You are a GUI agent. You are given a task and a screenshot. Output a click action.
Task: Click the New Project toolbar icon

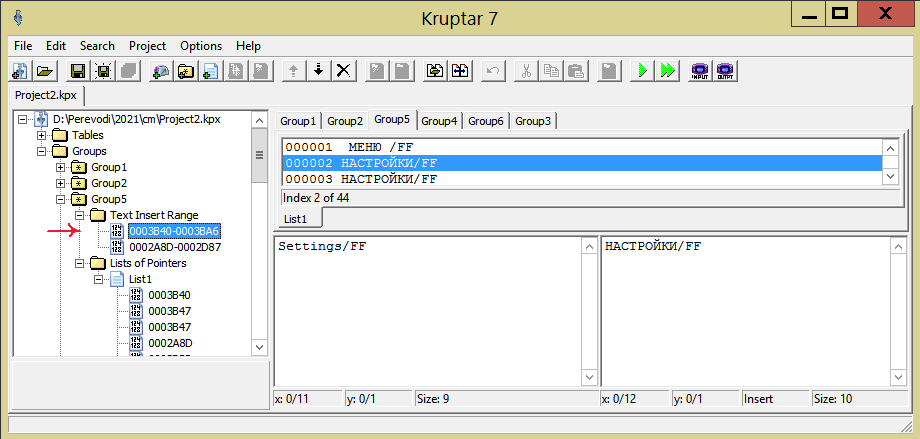coord(21,71)
